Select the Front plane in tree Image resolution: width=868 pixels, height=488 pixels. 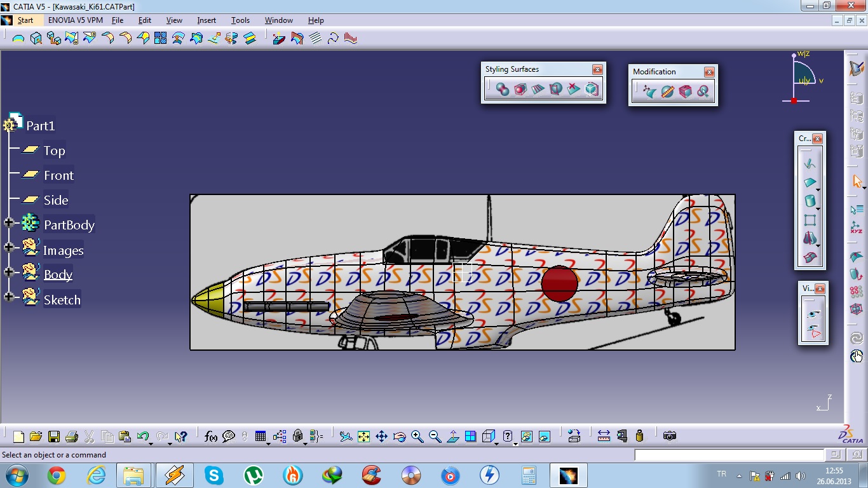coord(58,175)
